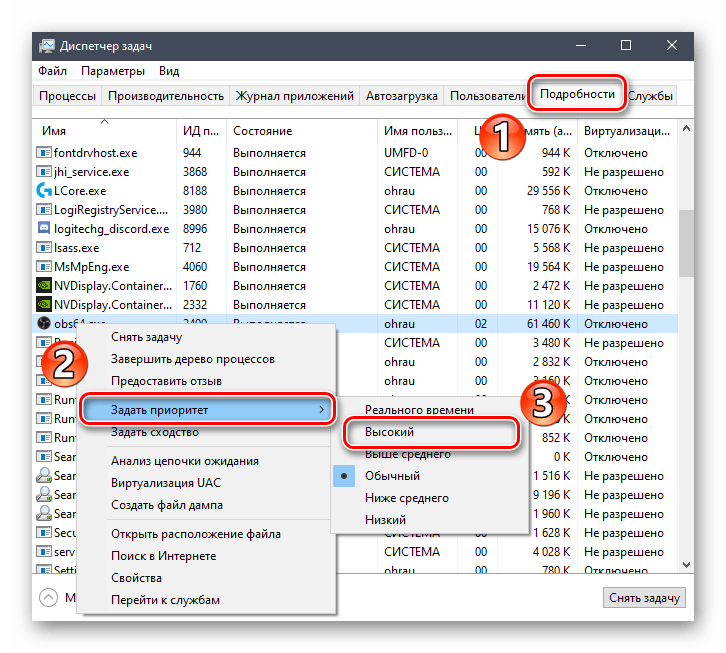Click the jhi_service.exe process icon
The image size is (726, 653).
pos(44,172)
